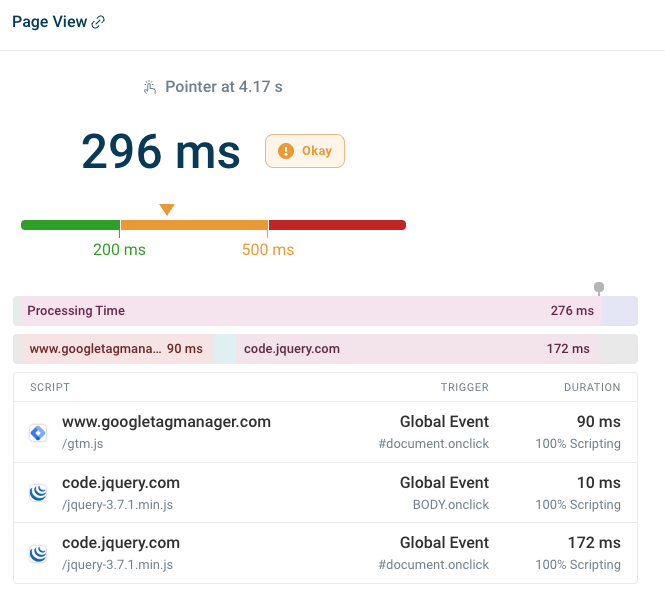Screen dimensions: 665x605
Task: Select the www.googletagmanager 90 ms bar segment
Action: [x=115, y=349]
